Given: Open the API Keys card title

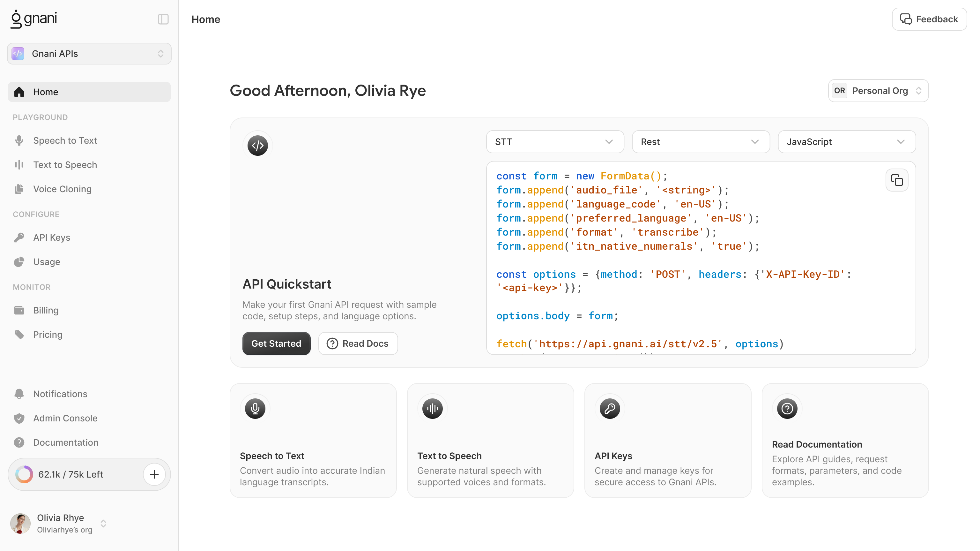Looking at the screenshot, I should tap(613, 456).
